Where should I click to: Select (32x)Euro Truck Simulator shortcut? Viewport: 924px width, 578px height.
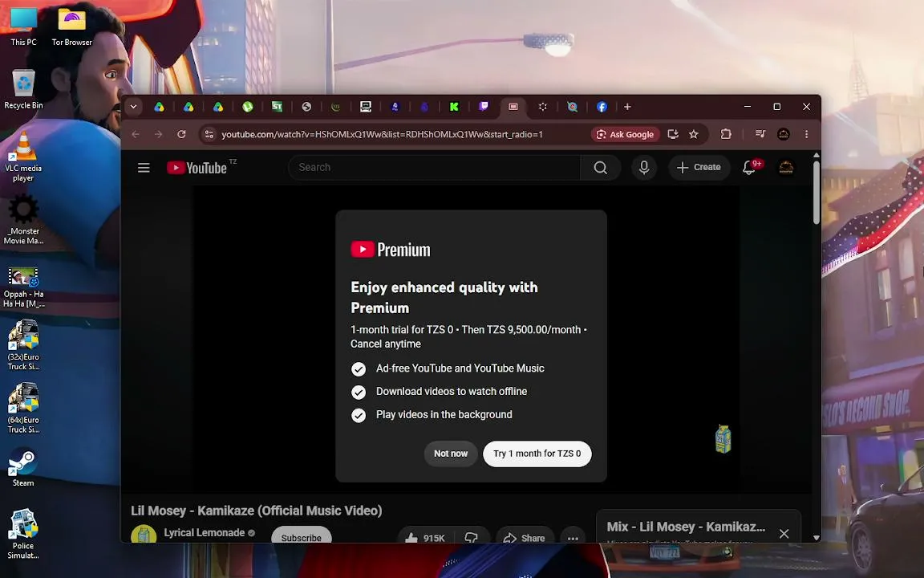coord(23,345)
